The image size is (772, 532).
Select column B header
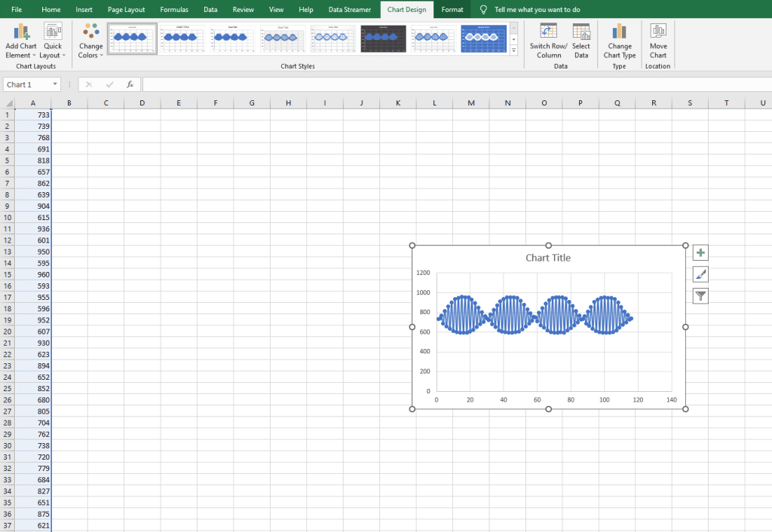[x=69, y=103]
